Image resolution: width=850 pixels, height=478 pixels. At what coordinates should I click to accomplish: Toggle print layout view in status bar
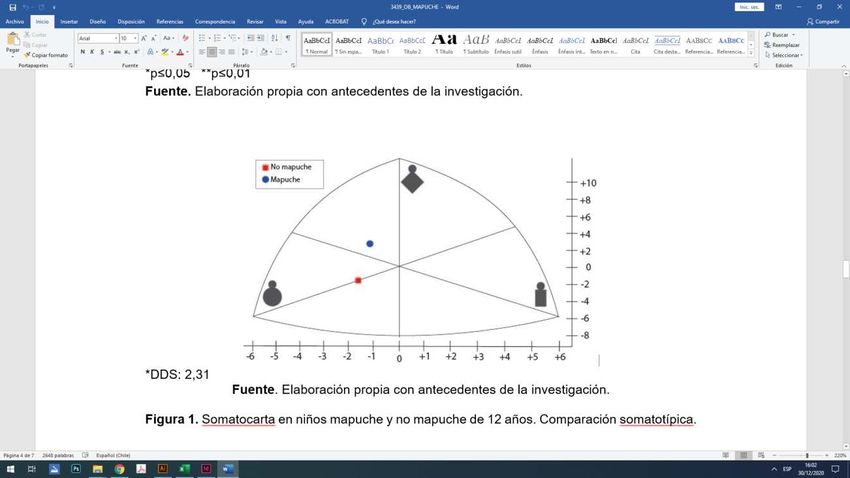click(744, 455)
